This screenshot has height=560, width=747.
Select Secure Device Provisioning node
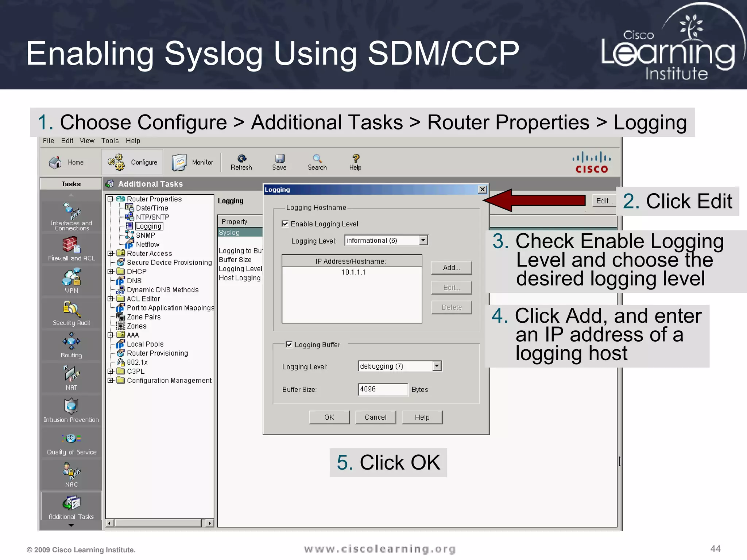coord(169,262)
